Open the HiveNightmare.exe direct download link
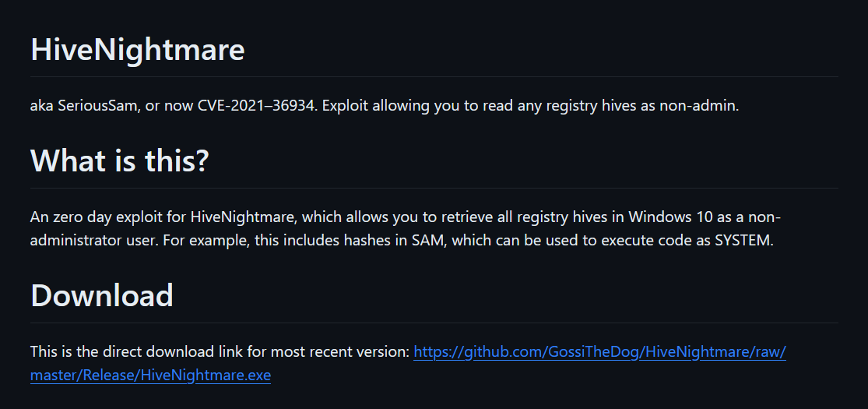Viewport: 868px width, 409px height. (x=599, y=352)
